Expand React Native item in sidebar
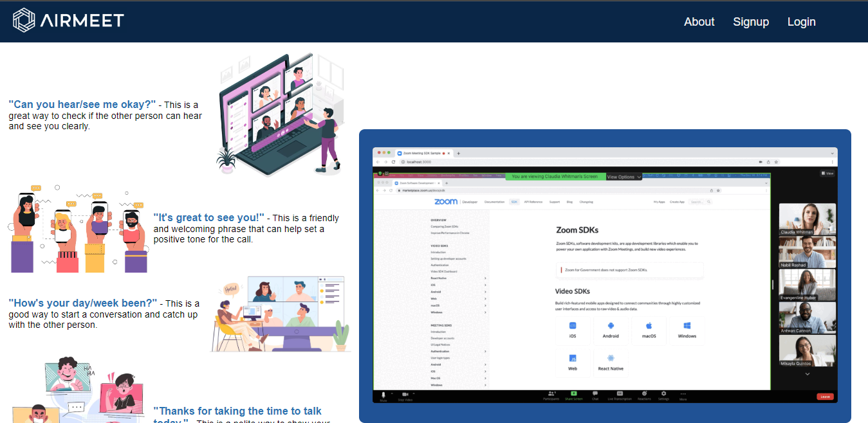The width and height of the screenshot is (868, 423). [x=485, y=278]
